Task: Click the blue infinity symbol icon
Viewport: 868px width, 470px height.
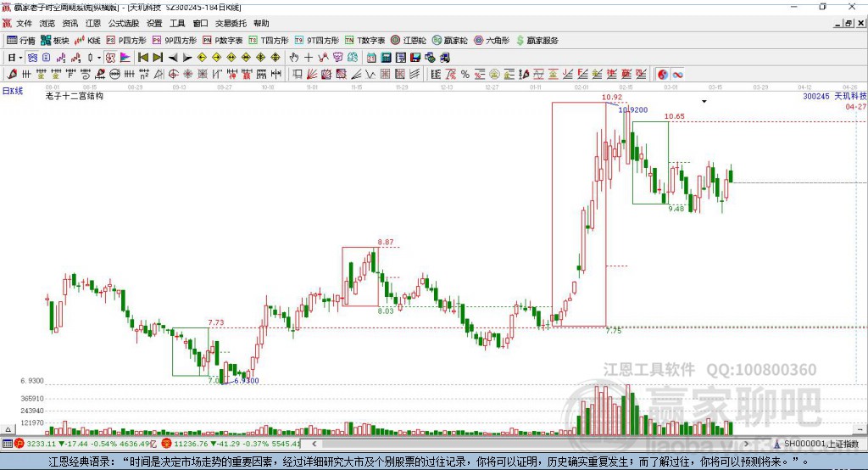Action: tap(677, 75)
